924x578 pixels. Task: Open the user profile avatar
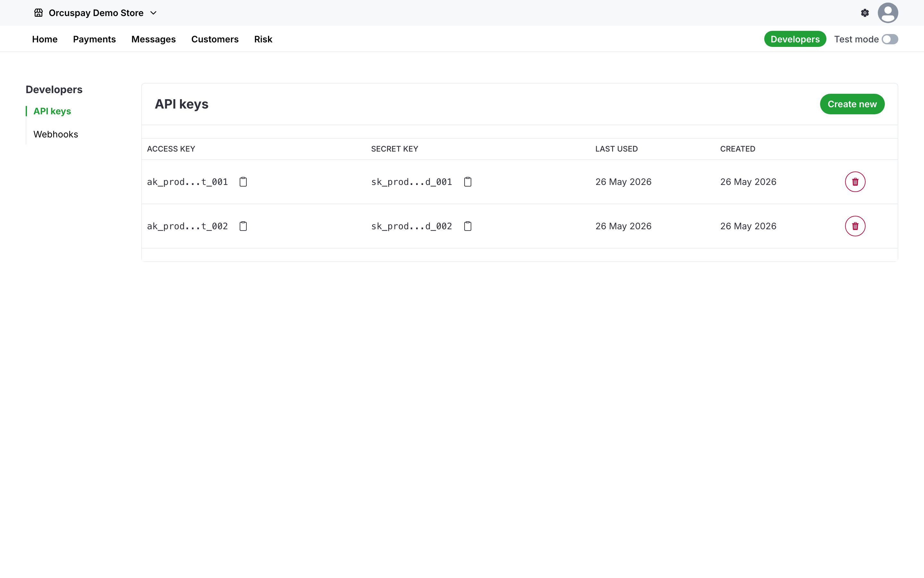point(888,13)
